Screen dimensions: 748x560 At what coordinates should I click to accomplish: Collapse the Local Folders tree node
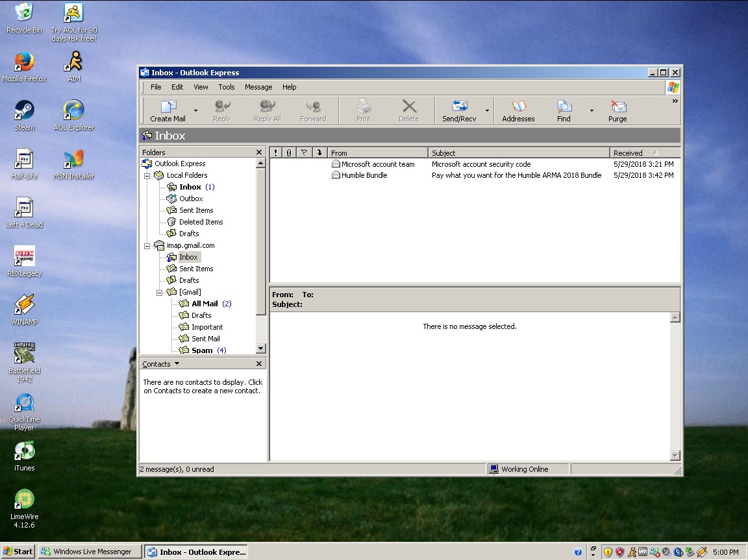point(147,175)
